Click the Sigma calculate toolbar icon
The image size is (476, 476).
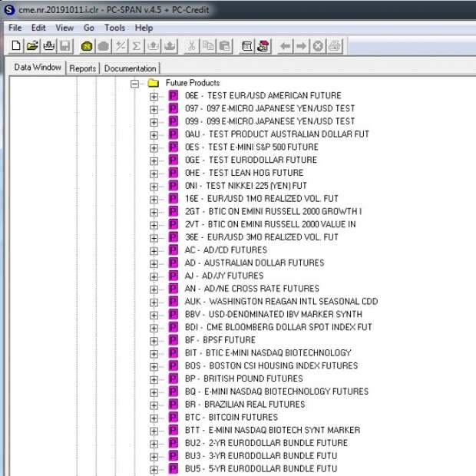pos(137,46)
